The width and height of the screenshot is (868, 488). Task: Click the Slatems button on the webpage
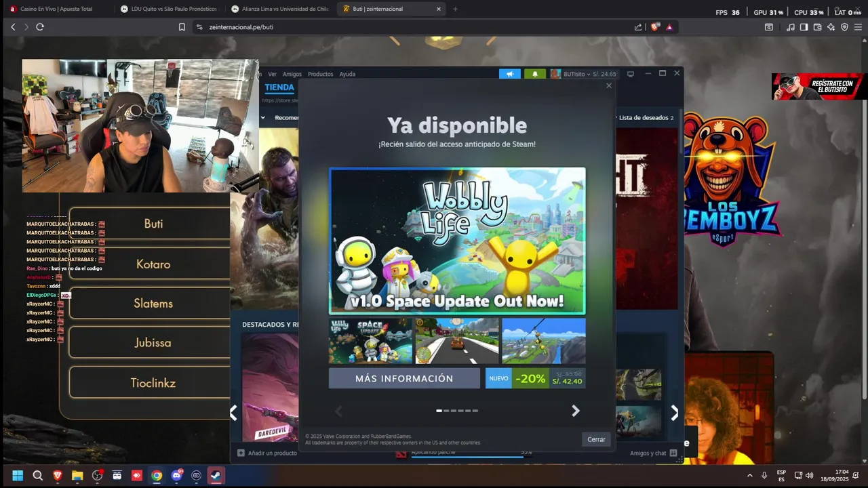pyautogui.click(x=153, y=304)
